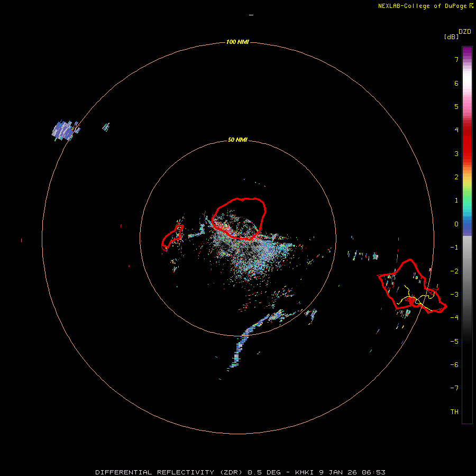476x476 pixels.
Task: Click the [dB] unit label
Action: pyautogui.click(x=452, y=36)
